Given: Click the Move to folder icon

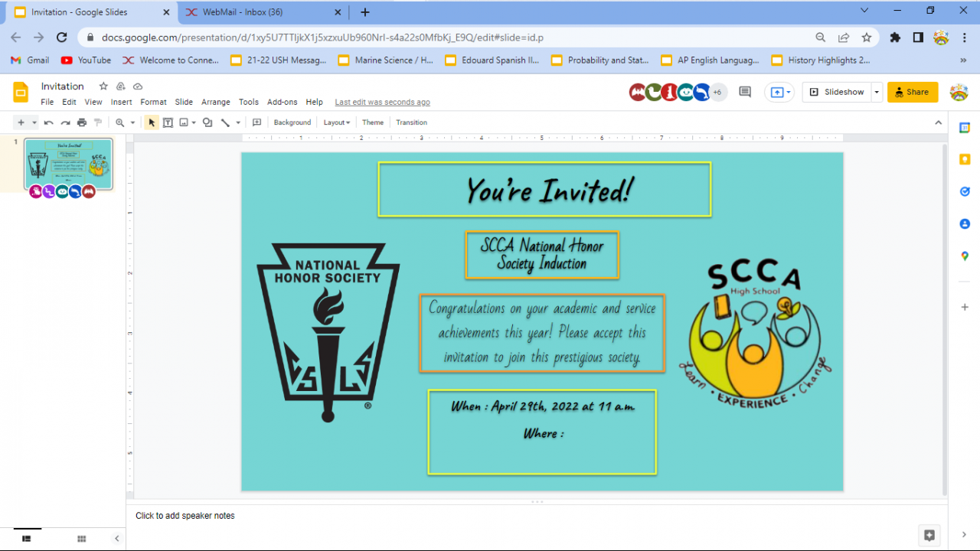Looking at the screenshot, I should tap(121, 86).
